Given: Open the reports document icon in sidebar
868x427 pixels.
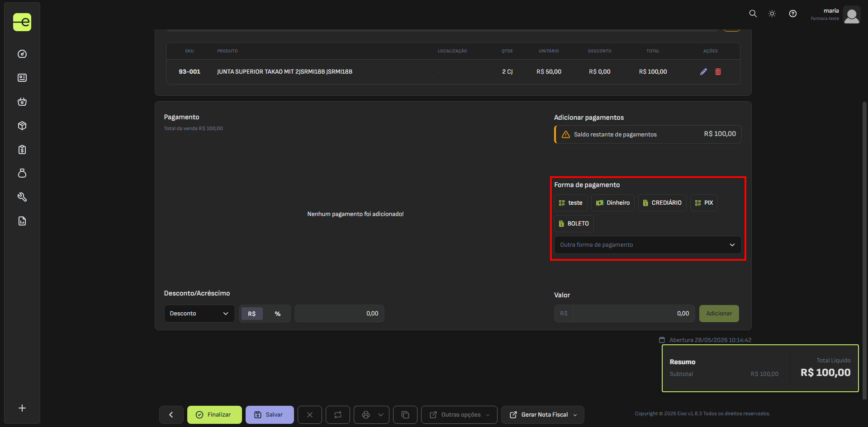Looking at the screenshot, I should (22, 221).
